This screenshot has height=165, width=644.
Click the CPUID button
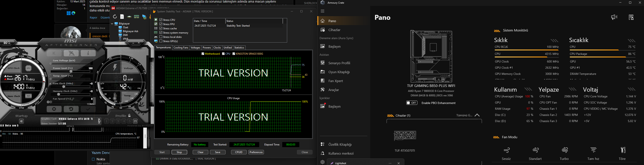[239, 152]
